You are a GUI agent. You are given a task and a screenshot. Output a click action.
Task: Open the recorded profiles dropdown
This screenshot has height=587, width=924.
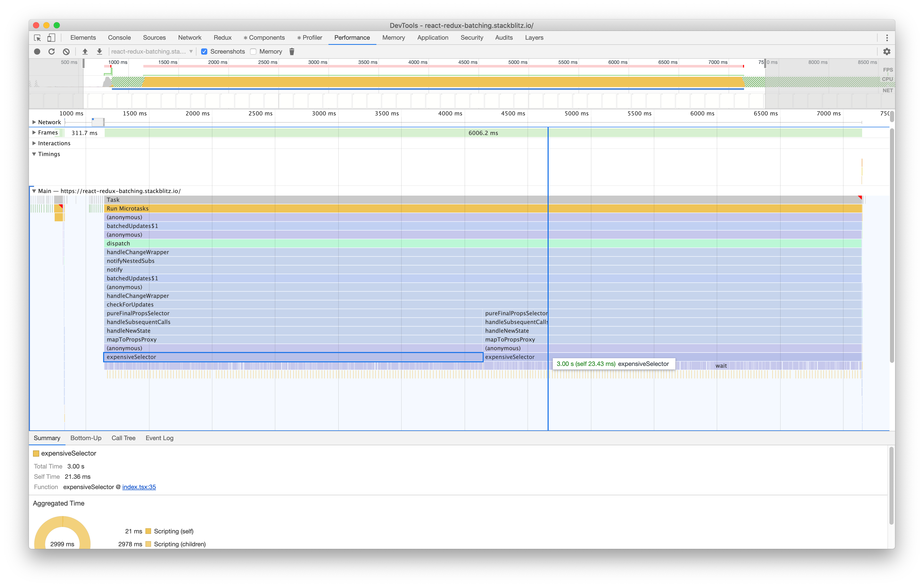coord(190,51)
